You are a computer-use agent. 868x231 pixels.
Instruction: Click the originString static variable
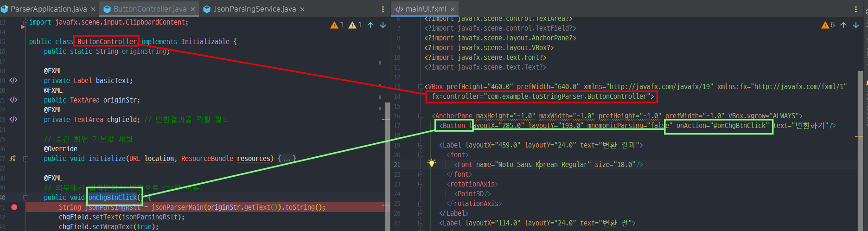[x=144, y=51]
